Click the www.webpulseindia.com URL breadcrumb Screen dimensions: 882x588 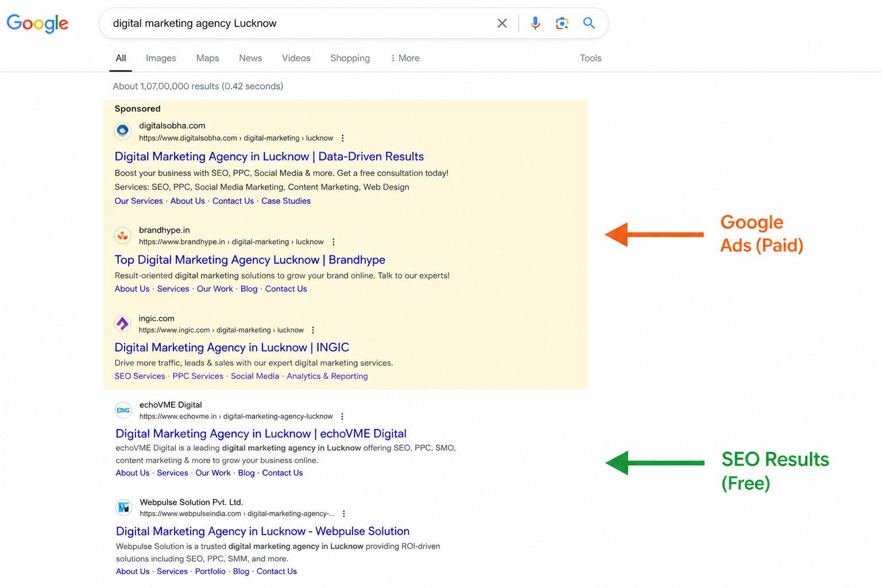(237, 514)
